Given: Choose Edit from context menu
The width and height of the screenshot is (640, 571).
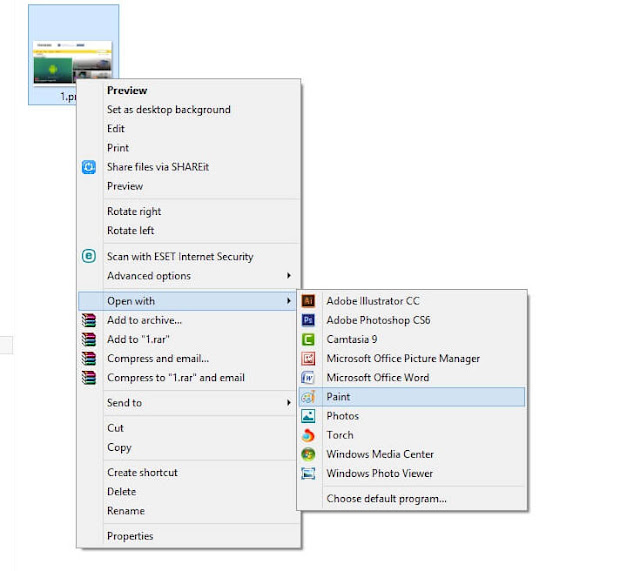Looking at the screenshot, I should point(116,129).
